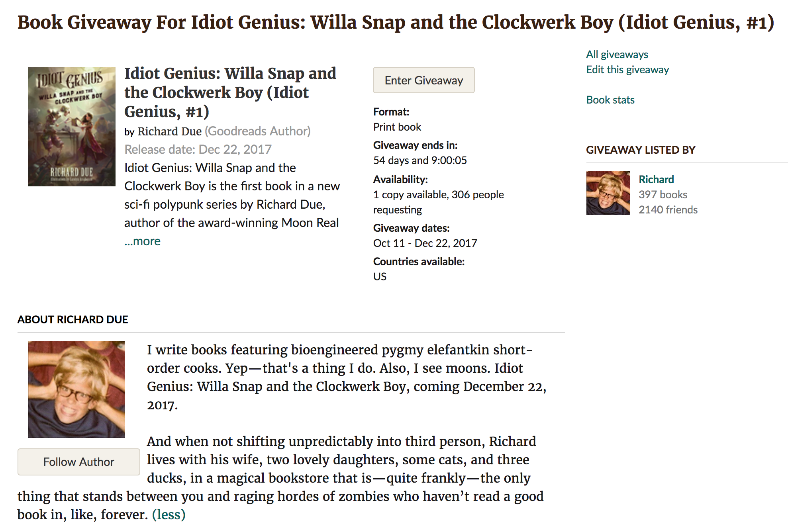Show Richard's 2140 friends
Screen dimensions: 788x532
coord(668,210)
